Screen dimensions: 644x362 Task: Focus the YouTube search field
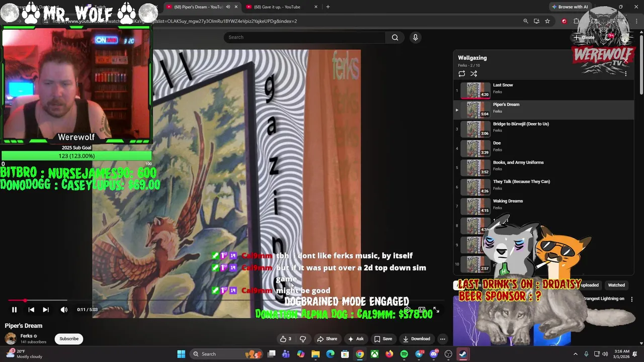[304, 37]
